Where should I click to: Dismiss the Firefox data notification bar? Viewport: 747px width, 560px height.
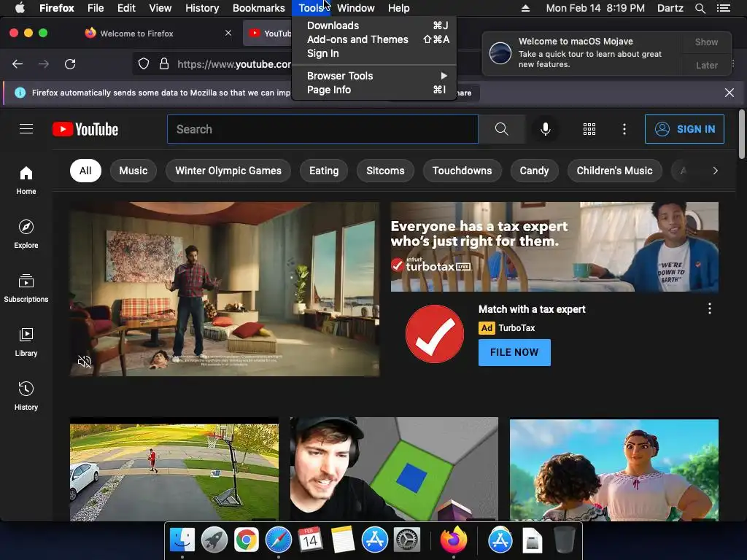729,93
